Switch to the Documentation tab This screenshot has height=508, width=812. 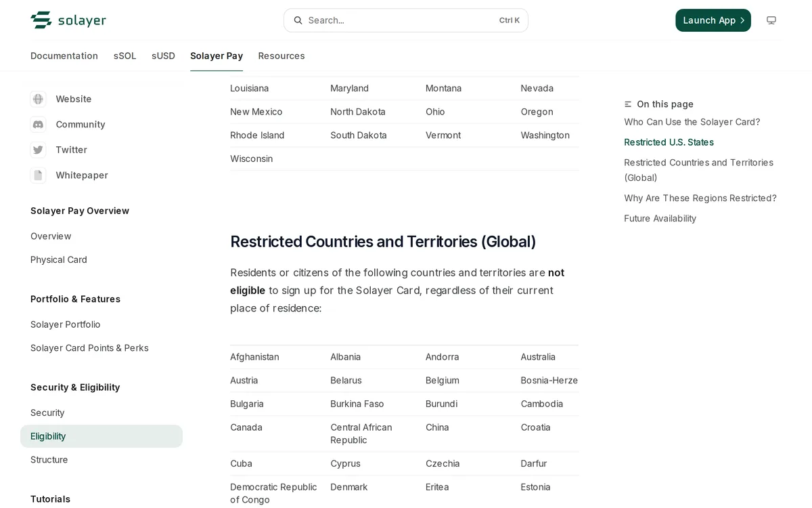pyautogui.click(x=64, y=56)
